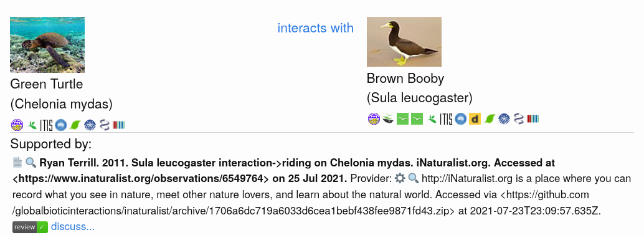This screenshot has width=644, height=235.
Task: Click magnifier icon next to Ryan Terrill citation
Action: point(31,163)
